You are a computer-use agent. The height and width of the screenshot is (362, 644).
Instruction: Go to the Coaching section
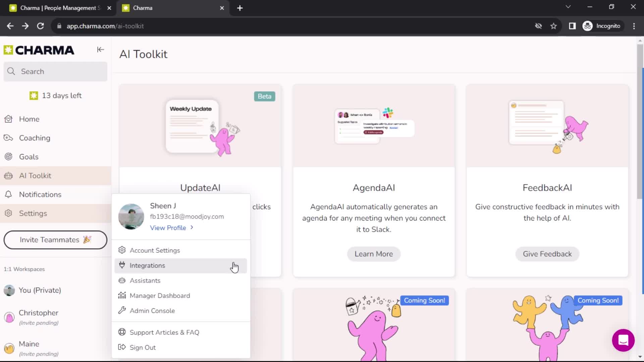pyautogui.click(x=55, y=138)
